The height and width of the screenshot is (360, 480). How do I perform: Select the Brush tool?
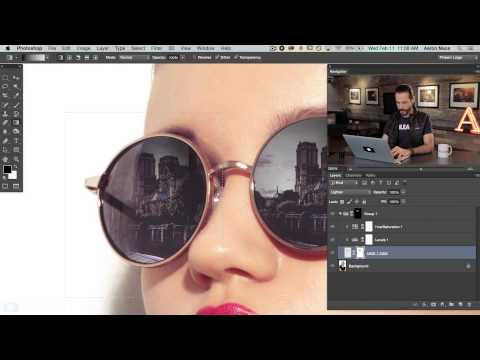tap(16, 105)
